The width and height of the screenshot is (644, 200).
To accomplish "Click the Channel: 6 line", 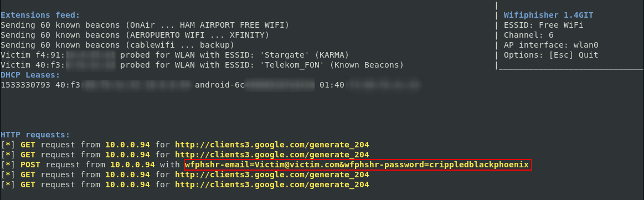I will [x=529, y=35].
